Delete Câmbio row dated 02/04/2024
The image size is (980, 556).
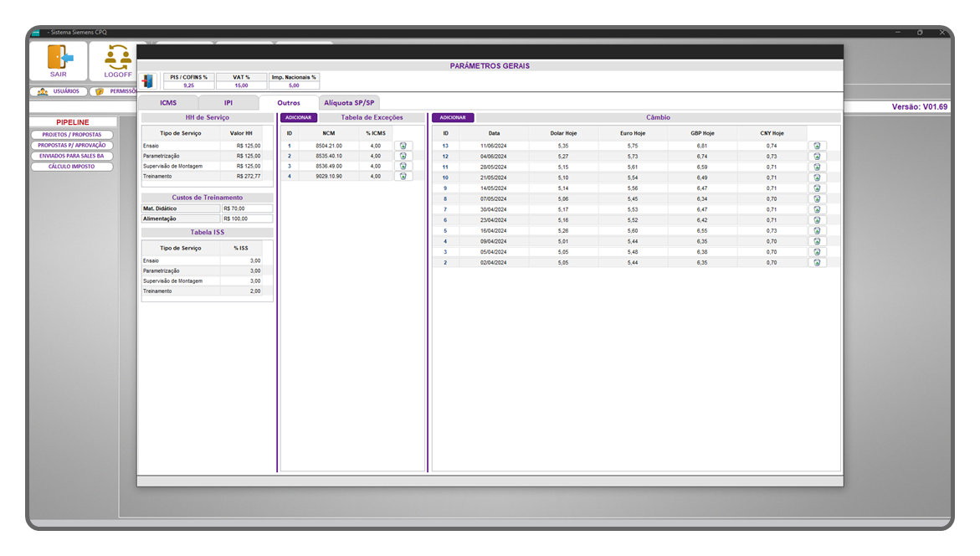[817, 263]
